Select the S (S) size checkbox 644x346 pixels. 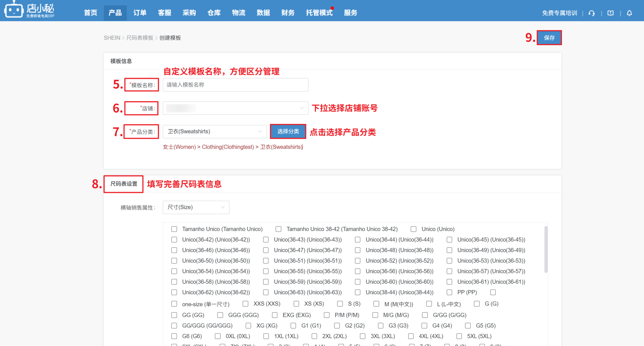pyautogui.click(x=340, y=304)
